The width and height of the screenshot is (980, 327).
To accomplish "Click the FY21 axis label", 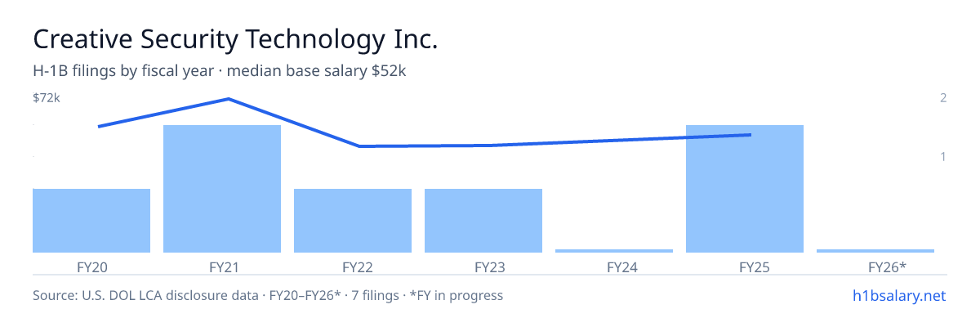I will click(222, 267).
